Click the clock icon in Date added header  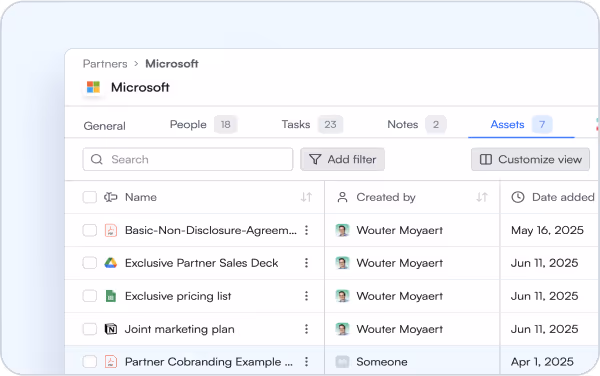(518, 197)
